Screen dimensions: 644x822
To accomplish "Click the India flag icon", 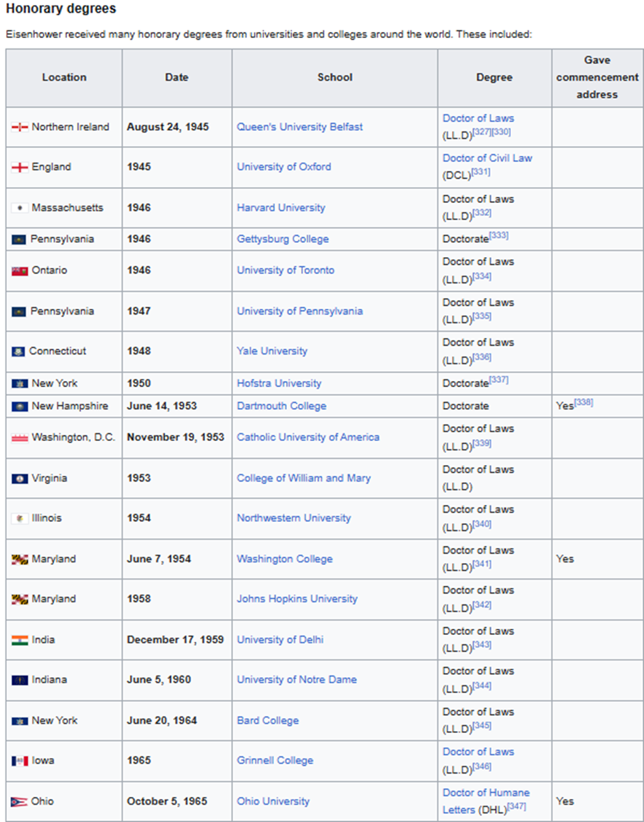I will (20, 640).
